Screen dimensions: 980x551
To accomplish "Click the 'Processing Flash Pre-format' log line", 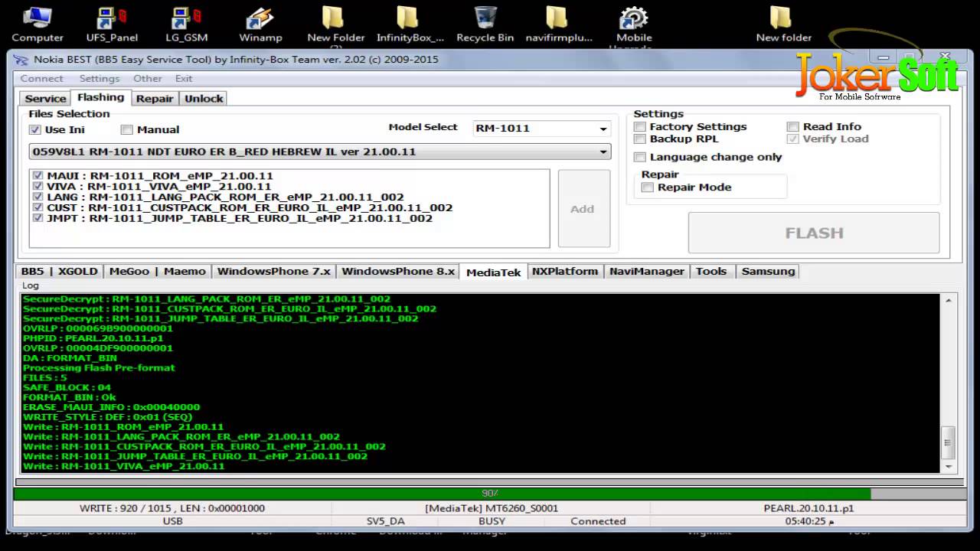I will (99, 368).
